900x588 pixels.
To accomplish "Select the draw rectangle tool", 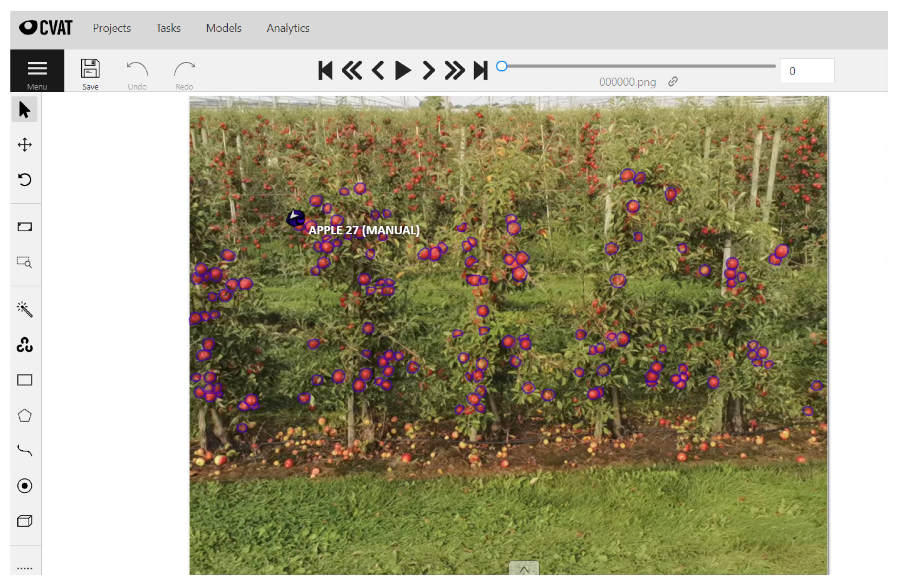I will (25, 380).
